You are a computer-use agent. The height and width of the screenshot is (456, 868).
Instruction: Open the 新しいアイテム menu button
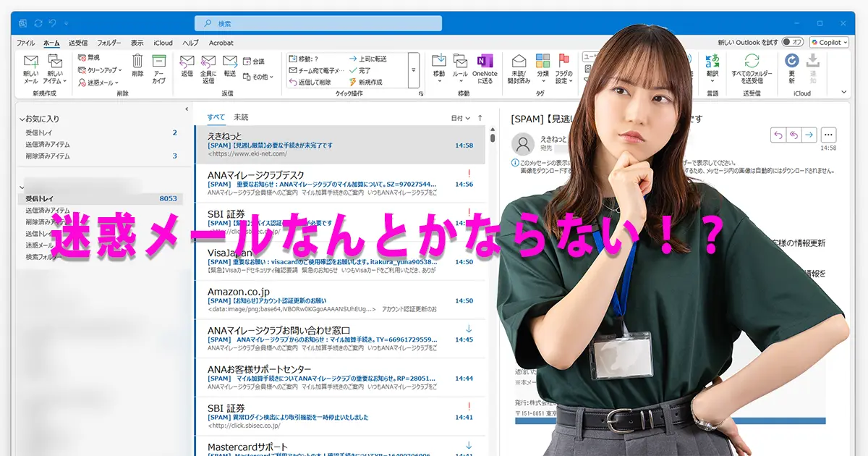coord(55,69)
